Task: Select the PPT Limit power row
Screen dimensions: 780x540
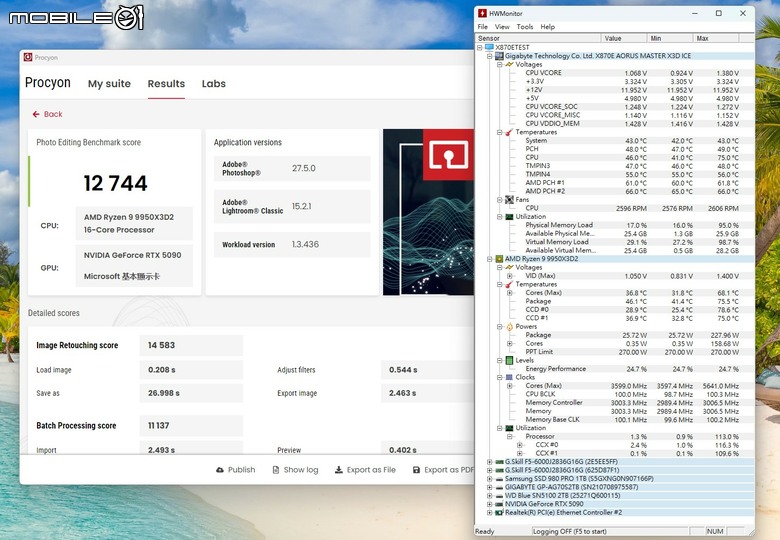Action: pos(632,352)
